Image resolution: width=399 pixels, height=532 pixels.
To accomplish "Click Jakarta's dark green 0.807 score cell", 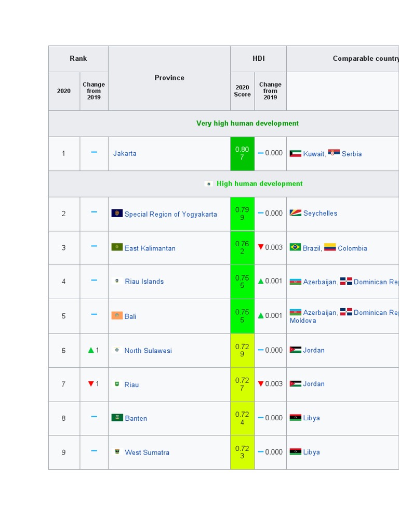I will 242,153.
